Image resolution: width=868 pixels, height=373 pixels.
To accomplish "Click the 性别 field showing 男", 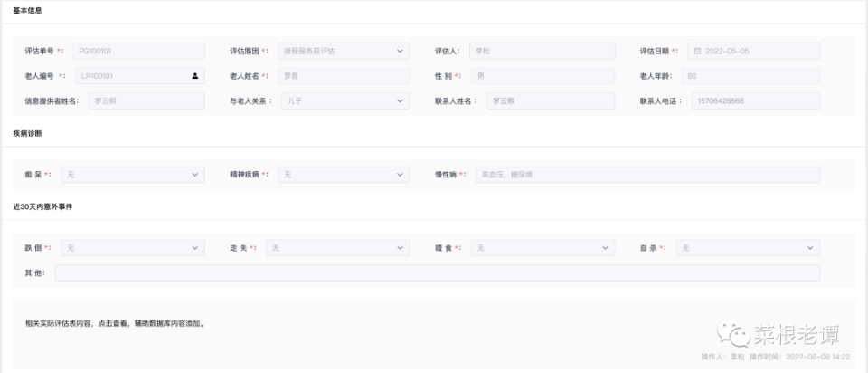I will (x=543, y=76).
